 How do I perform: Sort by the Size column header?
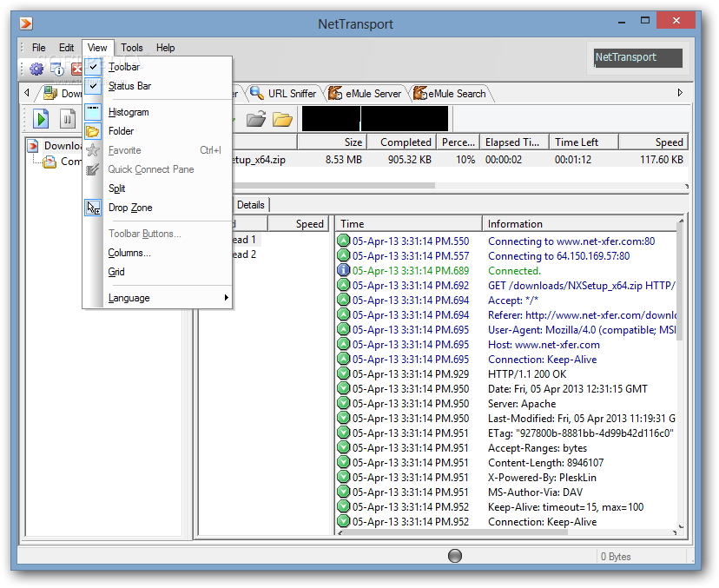[332, 142]
